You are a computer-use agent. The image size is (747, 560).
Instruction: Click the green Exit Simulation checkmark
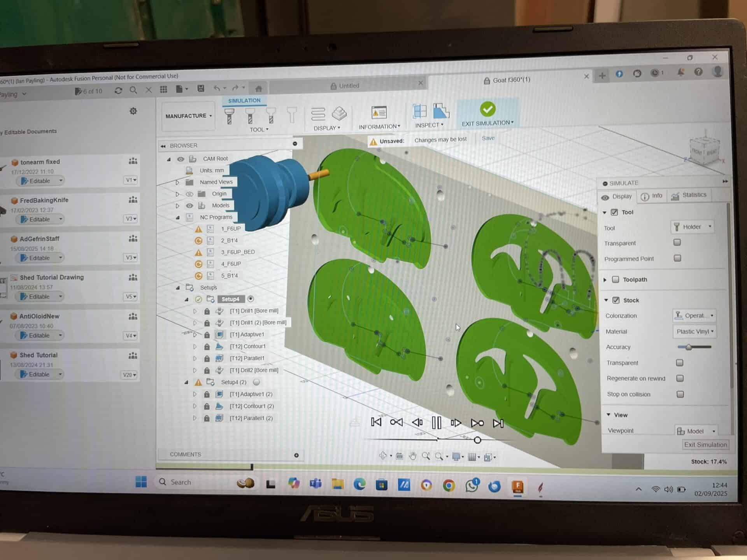coord(487,109)
